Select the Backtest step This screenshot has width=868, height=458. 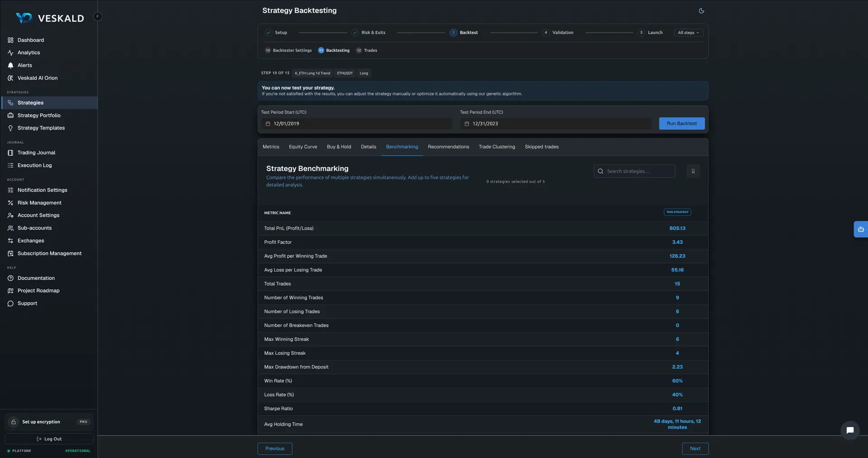(x=464, y=33)
